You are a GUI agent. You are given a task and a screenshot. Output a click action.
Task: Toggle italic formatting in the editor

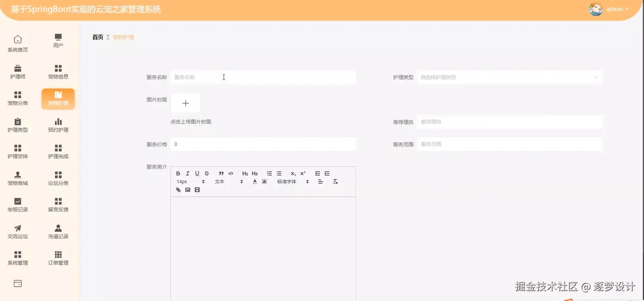[187, 173]
